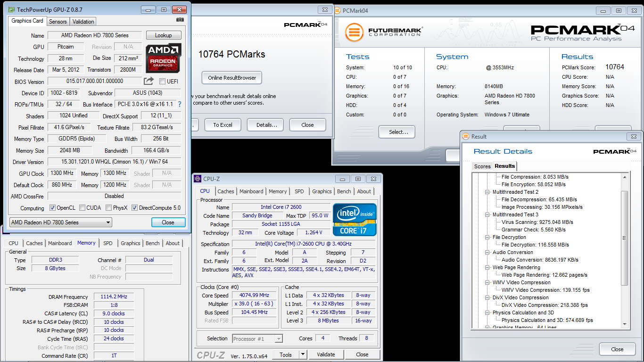644x362 pixels.
Task: Open the Processor #1 selection combo box
Action: (257, 338)
